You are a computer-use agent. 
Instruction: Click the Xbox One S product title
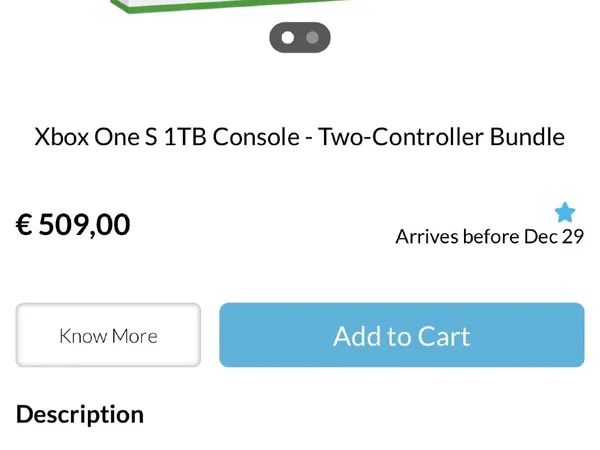click(300, 136)
